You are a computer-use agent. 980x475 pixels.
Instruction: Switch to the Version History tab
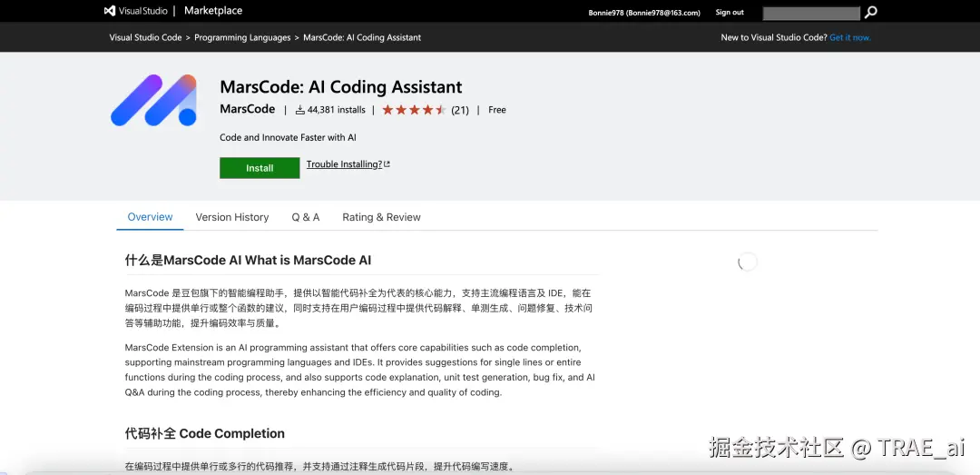232,217
